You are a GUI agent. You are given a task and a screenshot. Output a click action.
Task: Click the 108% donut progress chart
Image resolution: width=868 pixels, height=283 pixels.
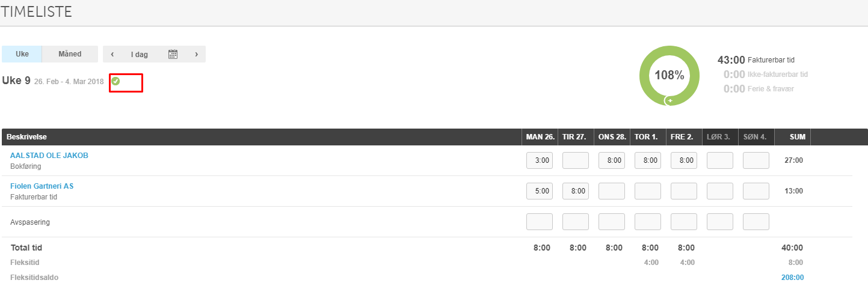pos(669,75)
